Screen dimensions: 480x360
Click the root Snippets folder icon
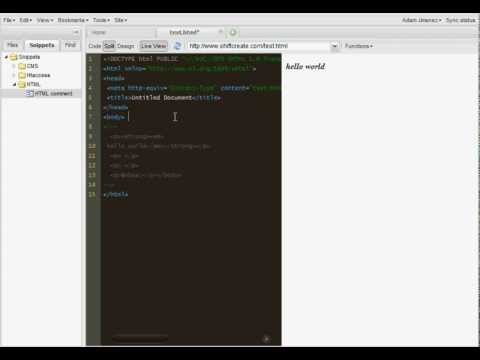point(14,57)
